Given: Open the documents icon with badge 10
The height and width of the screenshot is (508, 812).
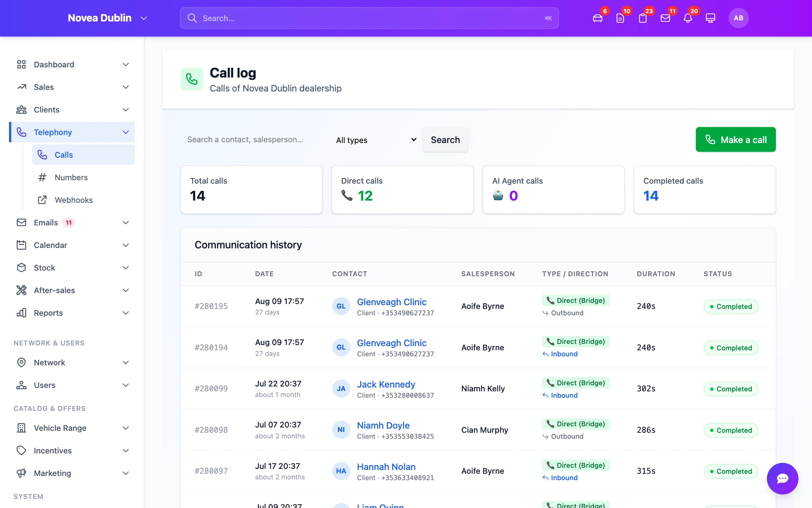Looking at the screenshot, I should click(x=620, y=18).
